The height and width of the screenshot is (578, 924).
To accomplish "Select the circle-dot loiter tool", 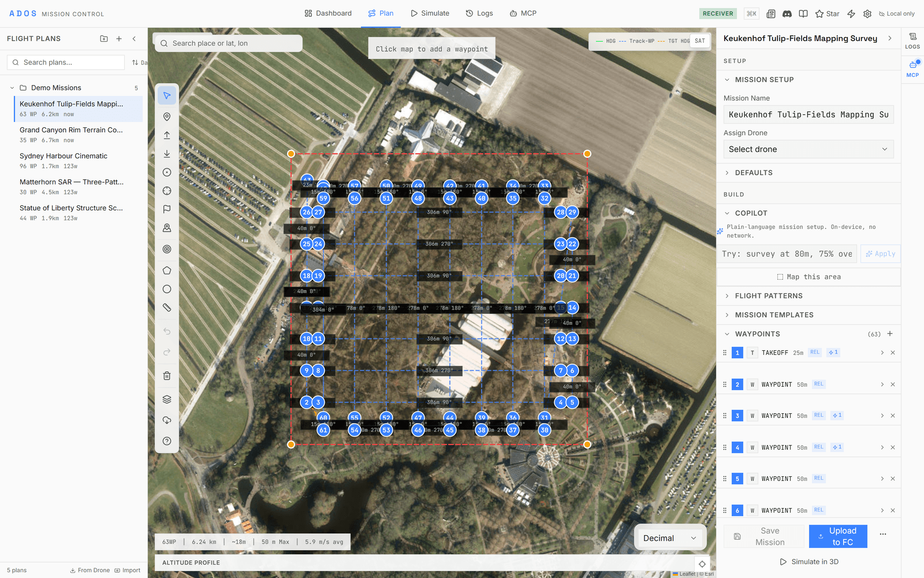I will tap(167, 172).
